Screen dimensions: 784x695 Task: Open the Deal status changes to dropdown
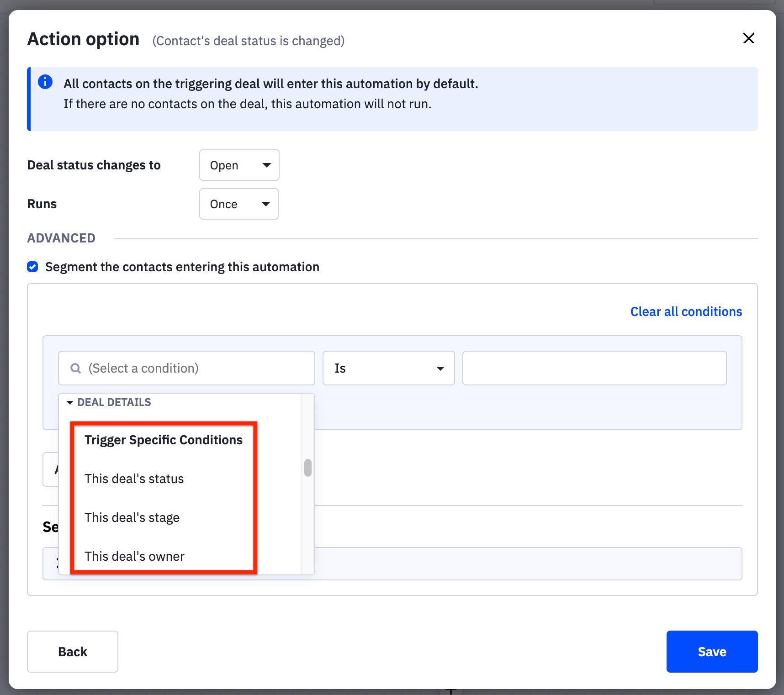coord(239,165)
